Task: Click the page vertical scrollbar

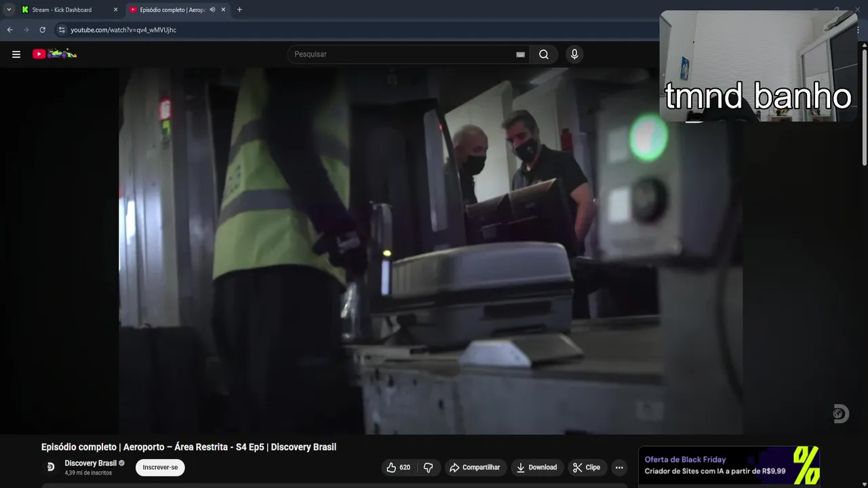Action: pyautogui.click(x=864, y=108)
